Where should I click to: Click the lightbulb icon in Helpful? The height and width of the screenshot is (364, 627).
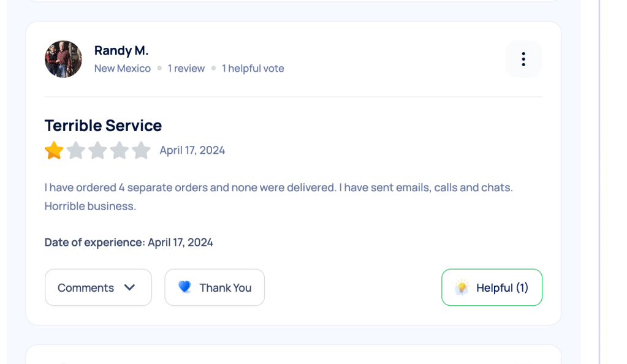click(462, 287)
